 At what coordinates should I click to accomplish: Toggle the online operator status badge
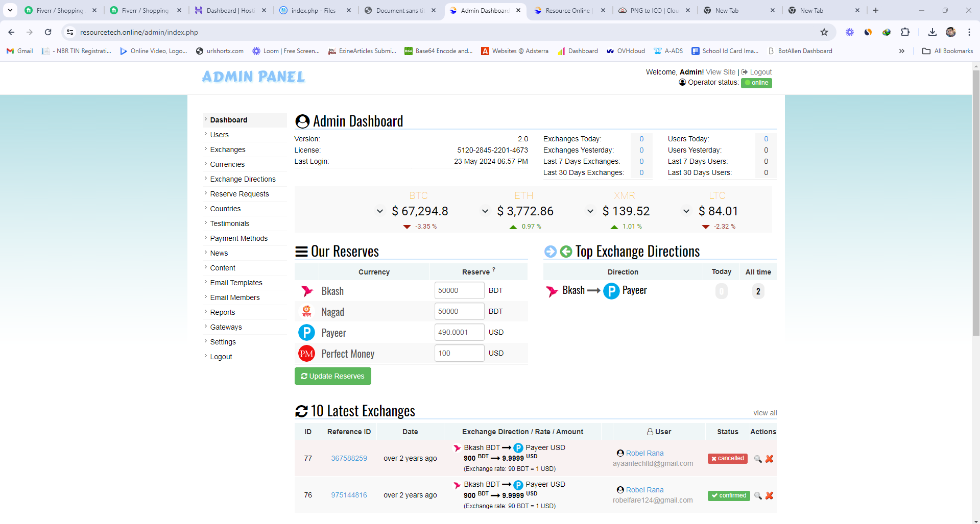pyautogui.click(x=756, y=83)
